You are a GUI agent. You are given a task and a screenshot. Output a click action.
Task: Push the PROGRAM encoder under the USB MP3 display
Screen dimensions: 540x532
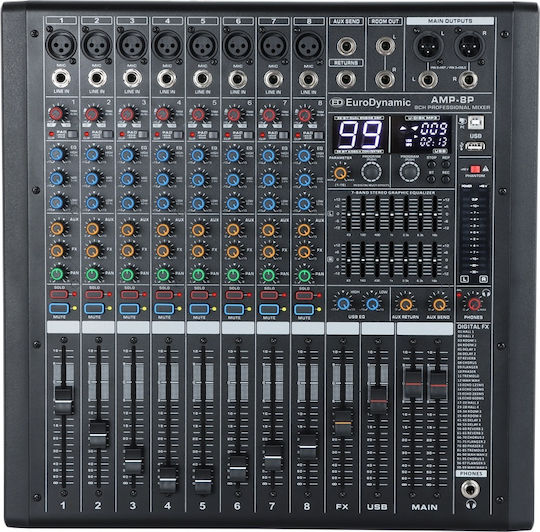coord(409,171)
